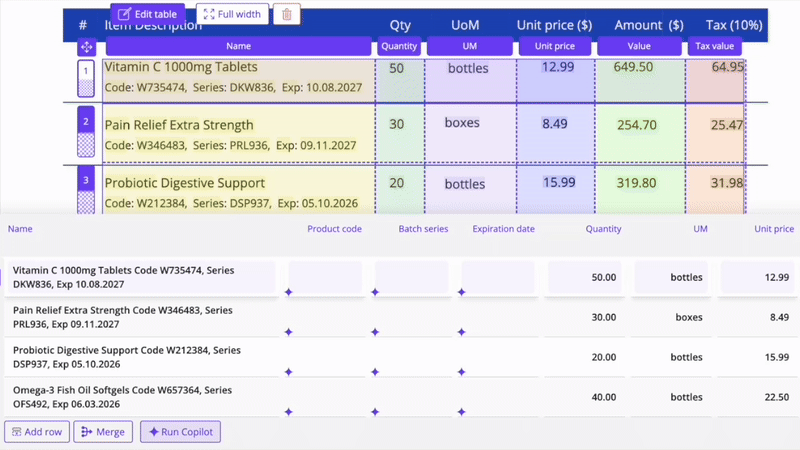
Task: Click the Quantity header in lower grid
Action: (x=603, y=229)
